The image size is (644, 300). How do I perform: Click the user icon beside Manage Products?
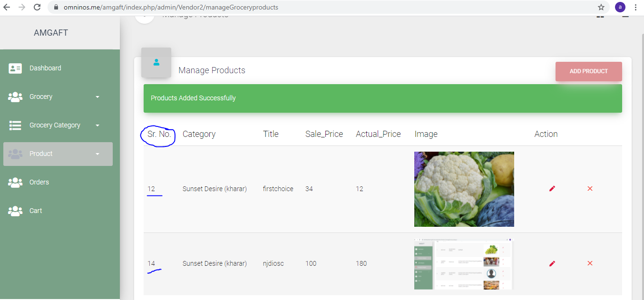point(156,62)
